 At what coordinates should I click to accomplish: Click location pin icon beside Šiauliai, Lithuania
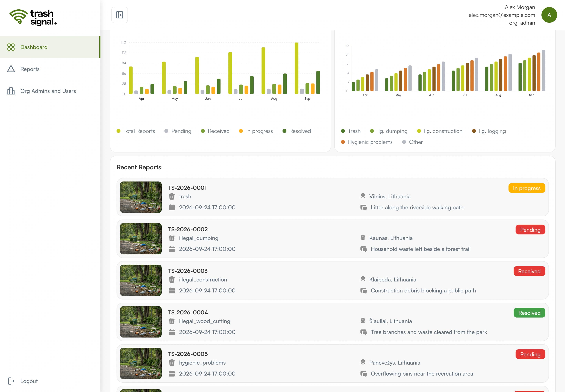click(363, 320)
